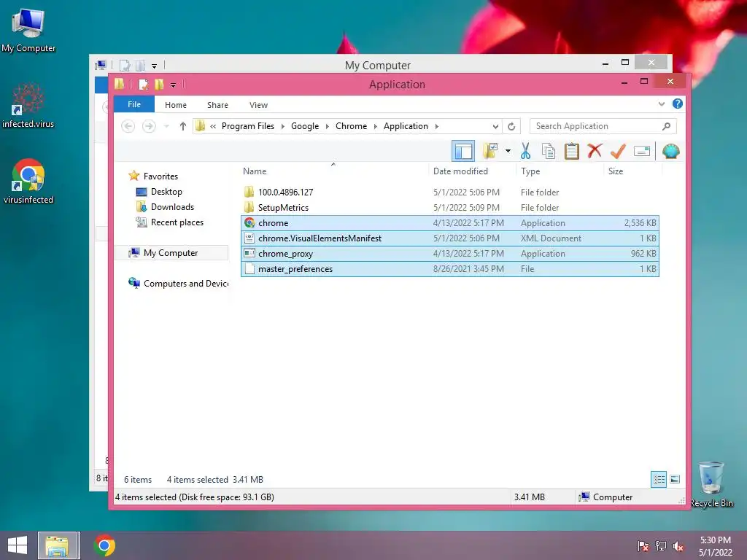Switch to details view icon
The height and width of the screenshot is (560, 747).
tap(659, 480)
